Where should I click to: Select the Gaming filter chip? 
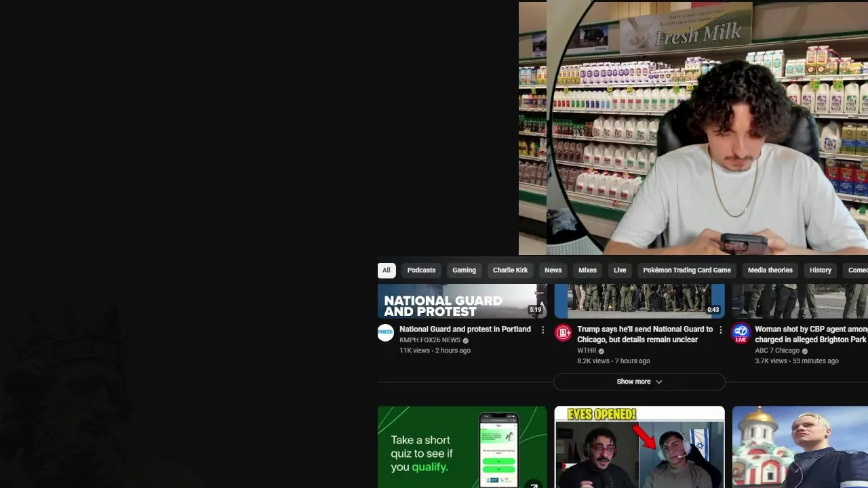click(x=464, y=270)
